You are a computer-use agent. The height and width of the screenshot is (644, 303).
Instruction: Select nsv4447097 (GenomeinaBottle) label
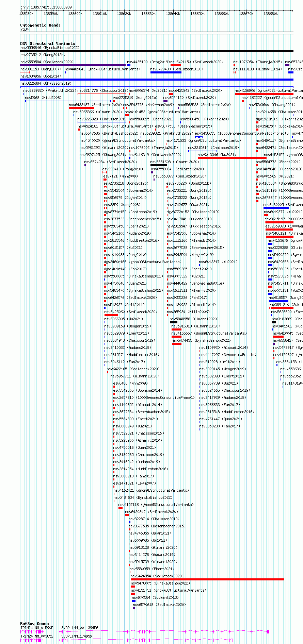[x=228, y=355]
